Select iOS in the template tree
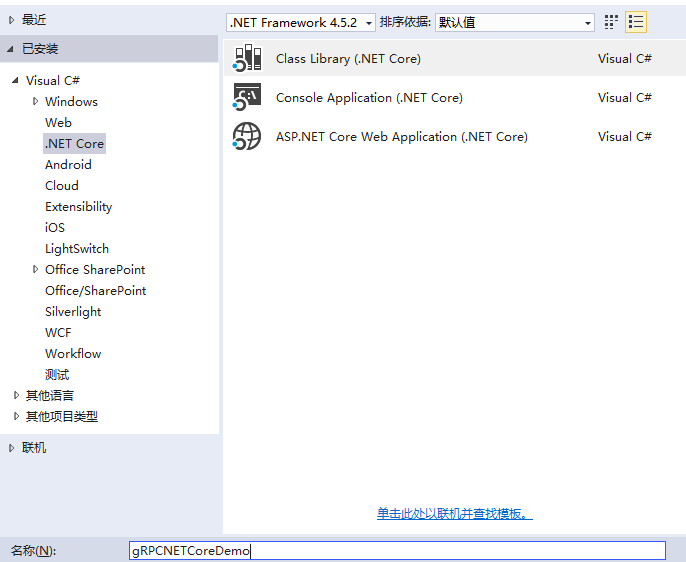The image size is (686, 562). pos(55,227)
